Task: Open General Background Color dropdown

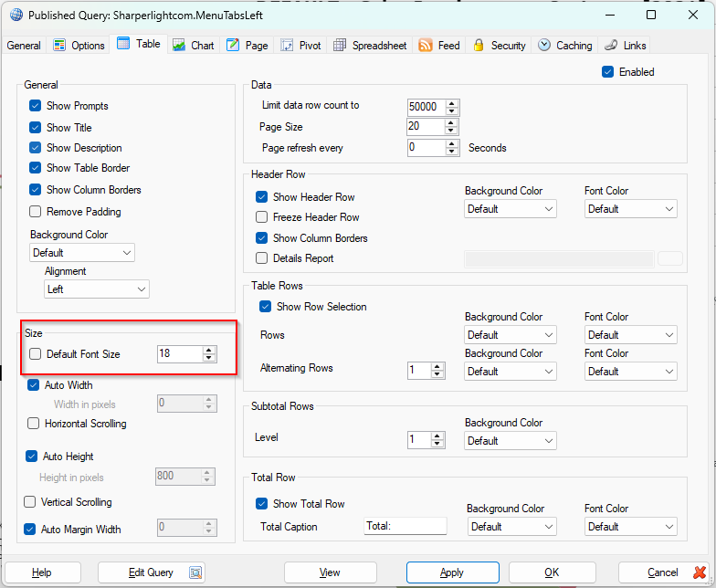Action: 82,253
